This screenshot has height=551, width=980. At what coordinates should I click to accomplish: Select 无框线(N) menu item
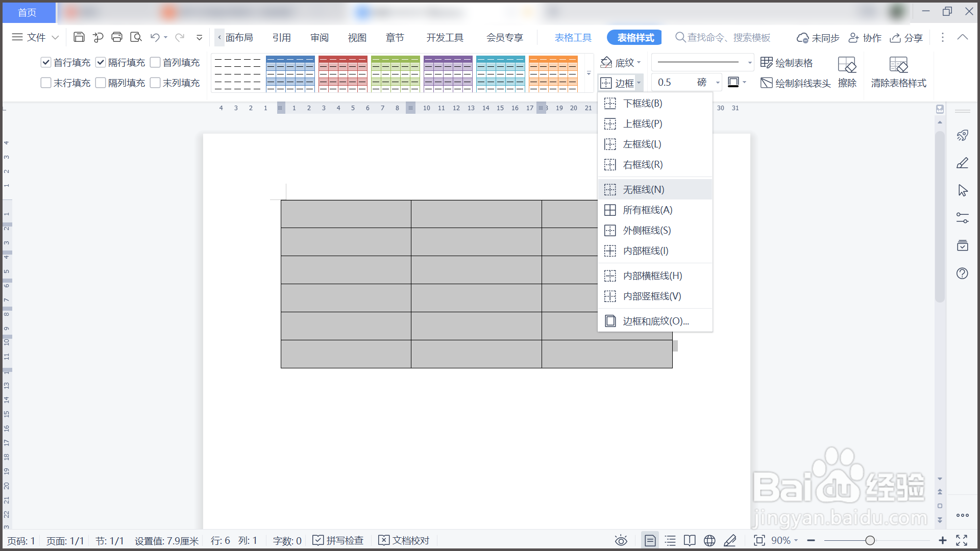[x=655, y=189]
